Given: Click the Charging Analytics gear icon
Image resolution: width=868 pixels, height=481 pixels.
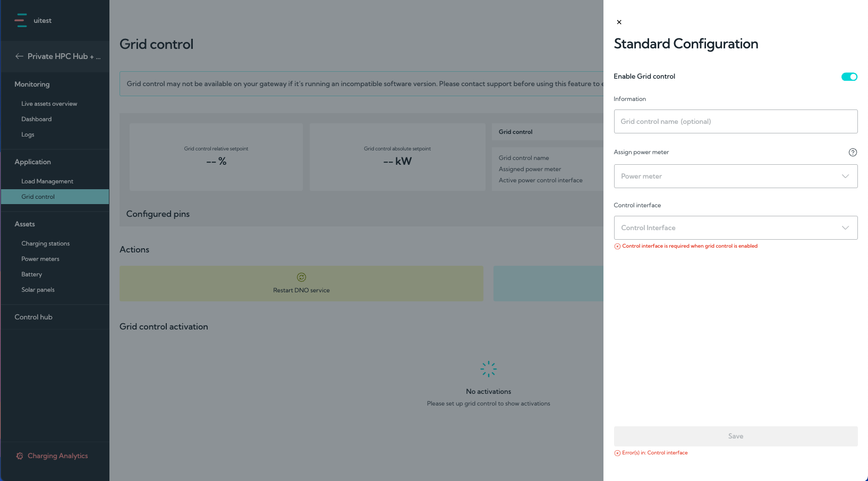Looking at the screenshot, I should (x=20, y=456).
